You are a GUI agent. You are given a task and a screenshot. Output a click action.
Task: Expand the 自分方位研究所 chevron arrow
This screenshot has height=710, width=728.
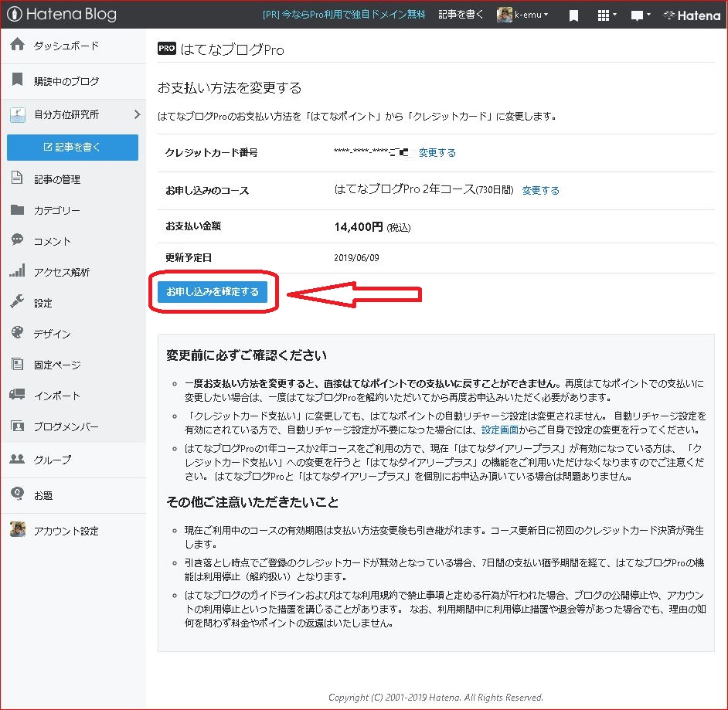point(137,114)
